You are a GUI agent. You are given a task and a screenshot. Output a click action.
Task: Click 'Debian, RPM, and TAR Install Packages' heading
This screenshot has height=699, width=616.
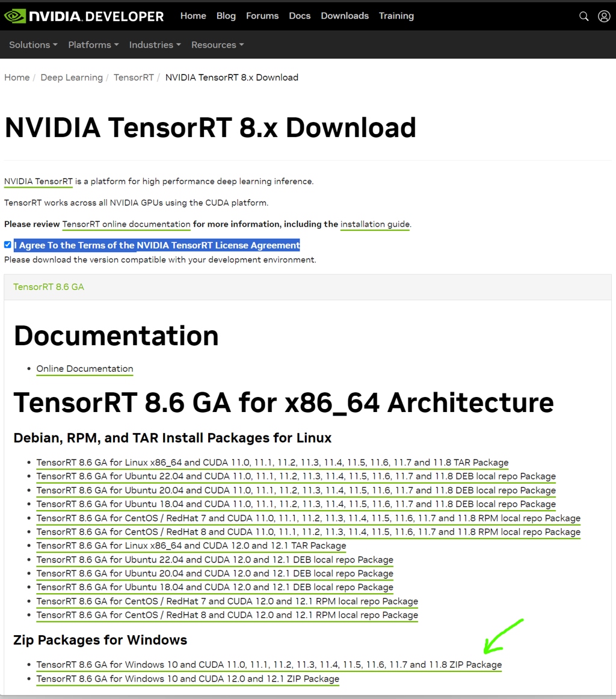[x=173, y=438]
